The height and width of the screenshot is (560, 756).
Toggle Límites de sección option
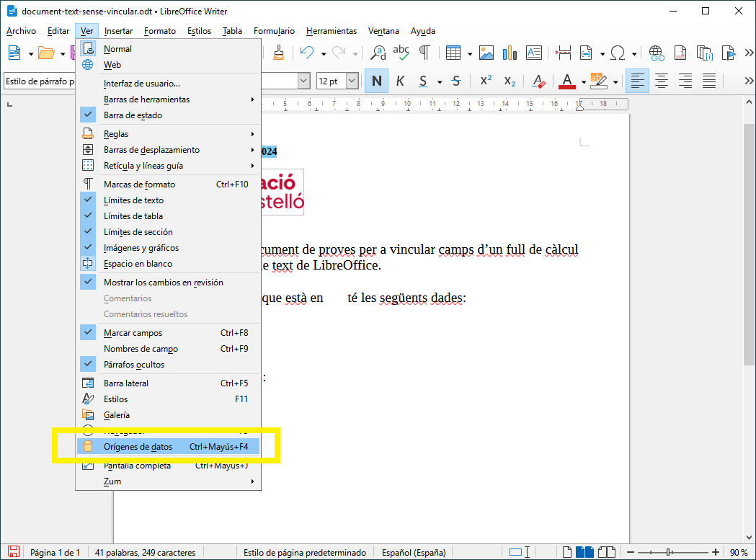pyautogui.click(x=168, y=231)
